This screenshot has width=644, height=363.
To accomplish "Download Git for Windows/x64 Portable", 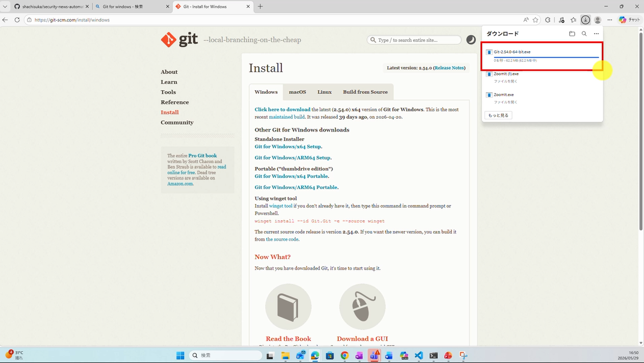I will (292, 176).
